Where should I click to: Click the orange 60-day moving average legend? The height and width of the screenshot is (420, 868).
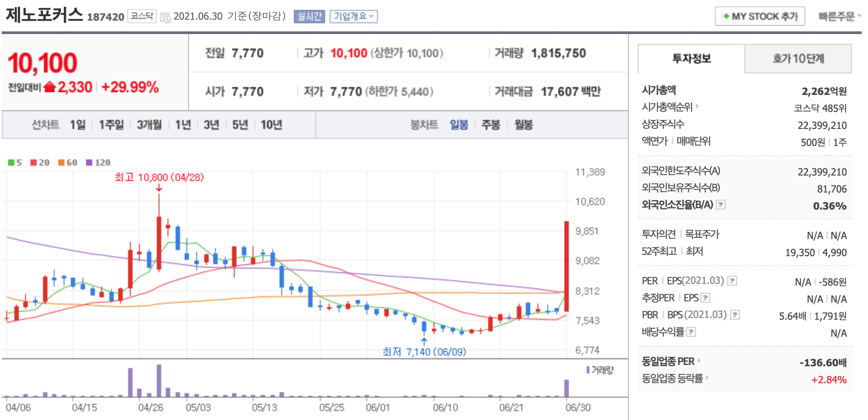pyautogui.click(x=68, y=163)
